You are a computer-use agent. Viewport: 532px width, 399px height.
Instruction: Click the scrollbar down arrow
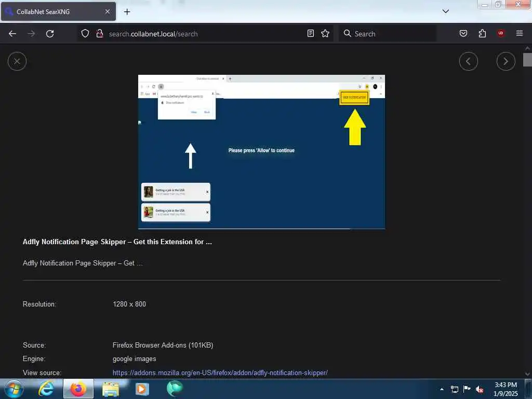click(x=527, y=374)
